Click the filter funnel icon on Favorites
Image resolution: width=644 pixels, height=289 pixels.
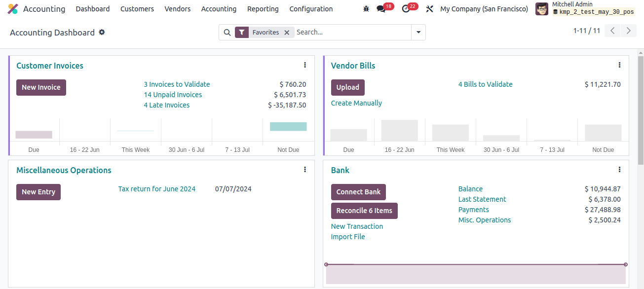241,33
